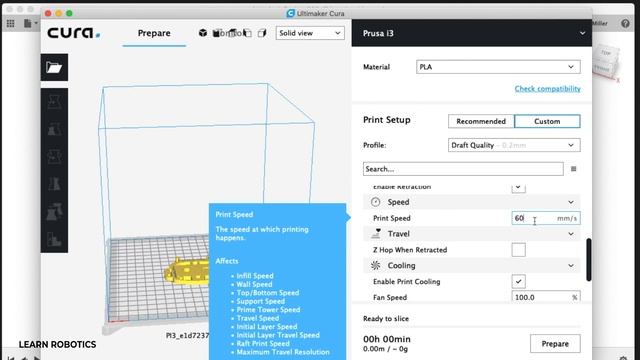
Task: Uncheck Enable Print Cooling
Action: point(518,281)
